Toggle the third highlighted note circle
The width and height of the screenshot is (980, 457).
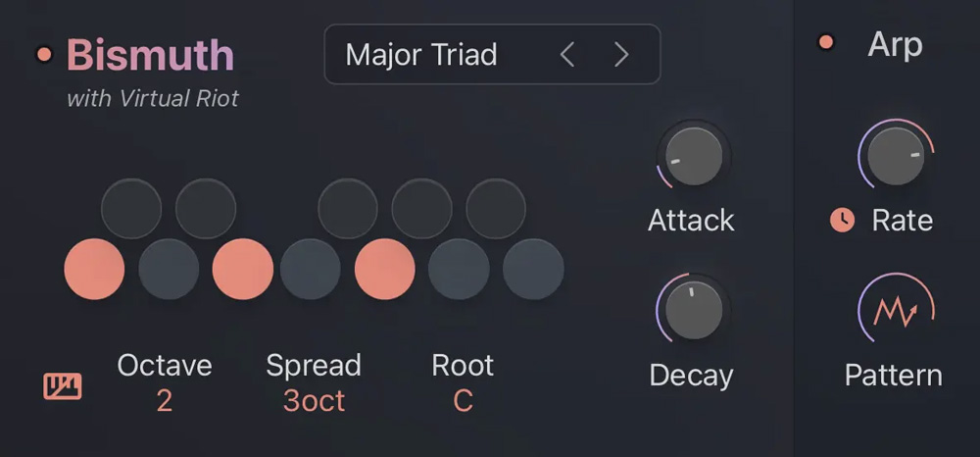385,269
